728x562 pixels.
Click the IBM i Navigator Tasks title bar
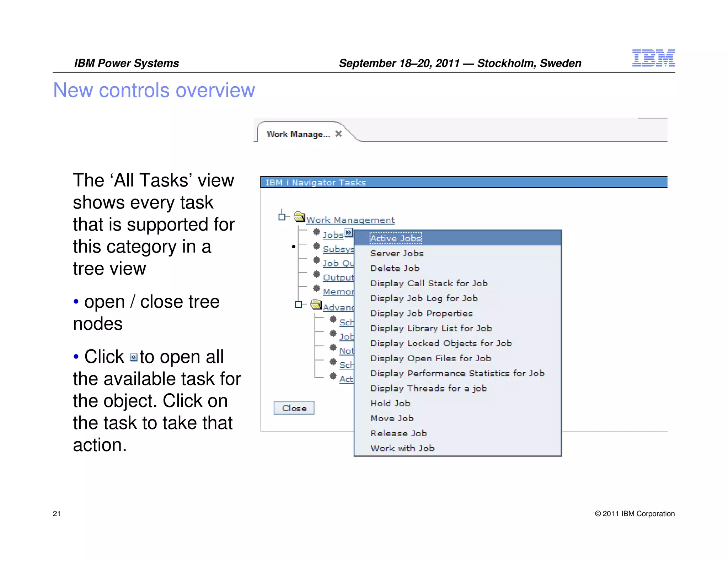tap(464, 182)
